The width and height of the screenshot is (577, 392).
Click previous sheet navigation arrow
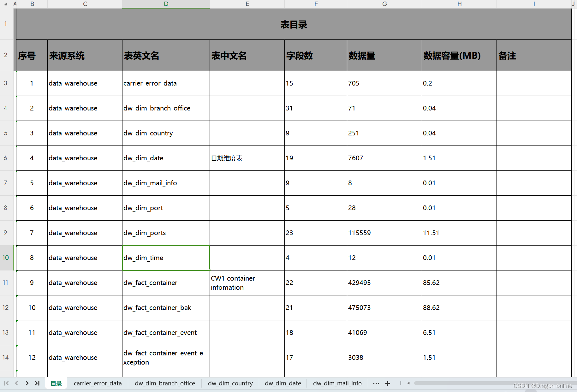tap(16, 383)
